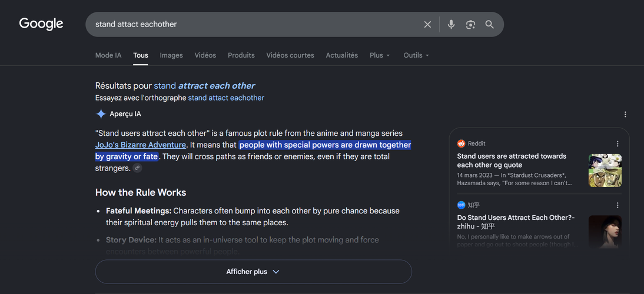Switch to the Mode IA tab
644x294 pixels.
point(108,55)
